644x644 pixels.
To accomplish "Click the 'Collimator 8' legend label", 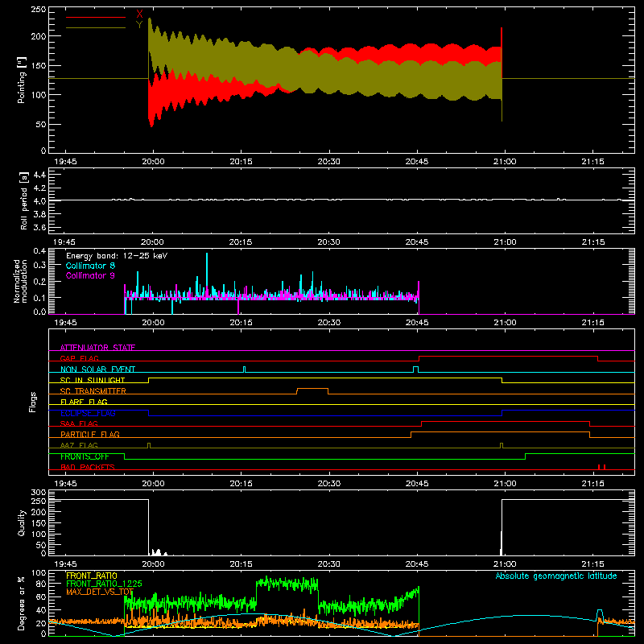I will (90, 266).
